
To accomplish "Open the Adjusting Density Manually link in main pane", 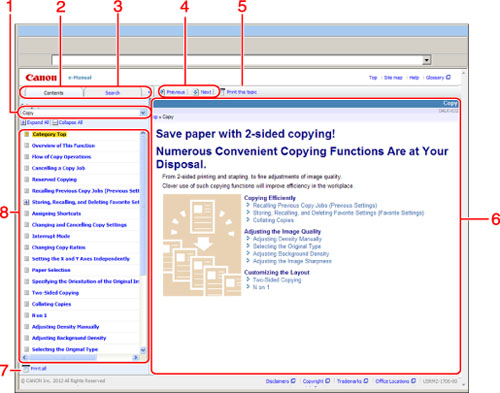I will click(x=287, y=239).
